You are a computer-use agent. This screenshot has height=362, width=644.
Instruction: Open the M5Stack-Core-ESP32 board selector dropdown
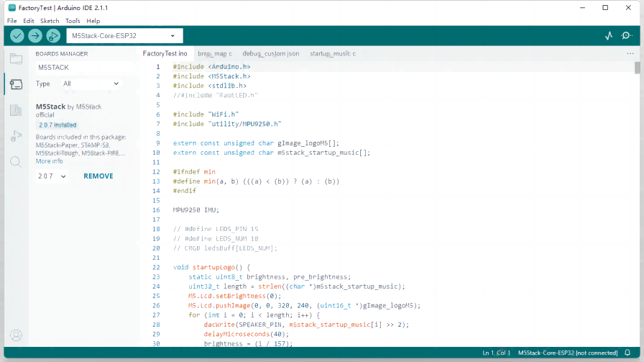pyautogui.click(x=124, y=36)
